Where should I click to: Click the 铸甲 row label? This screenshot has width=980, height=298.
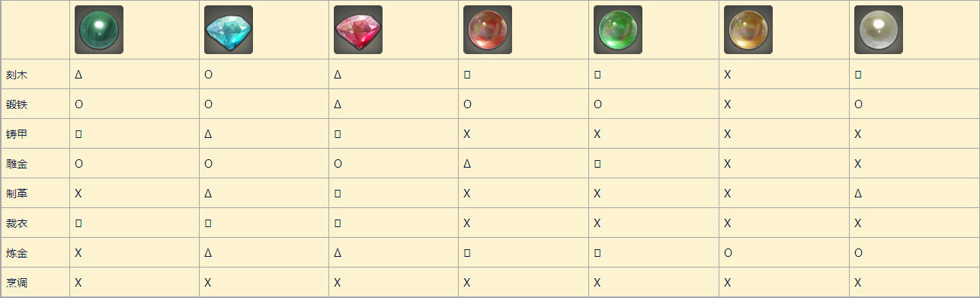tap(17, 134)
